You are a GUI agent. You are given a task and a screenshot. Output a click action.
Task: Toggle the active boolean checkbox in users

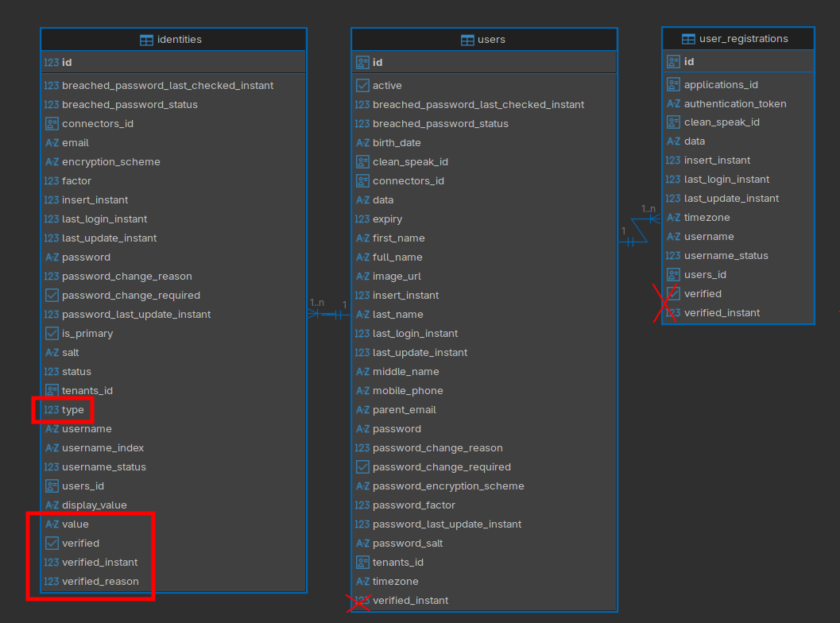pos(362,84)
